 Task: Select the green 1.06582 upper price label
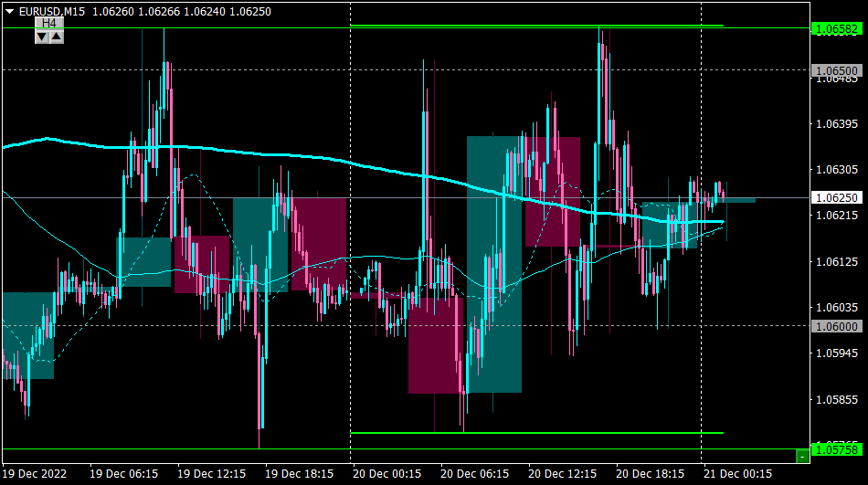(x=837, y=29)
